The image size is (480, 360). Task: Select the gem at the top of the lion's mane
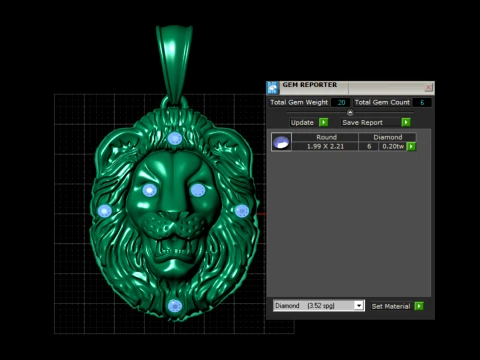(175, 138)
